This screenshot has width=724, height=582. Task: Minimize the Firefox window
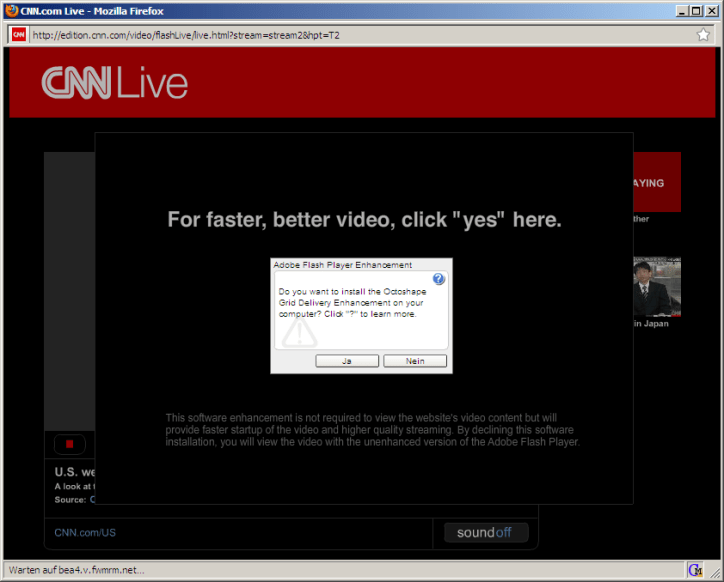[678, 10]
